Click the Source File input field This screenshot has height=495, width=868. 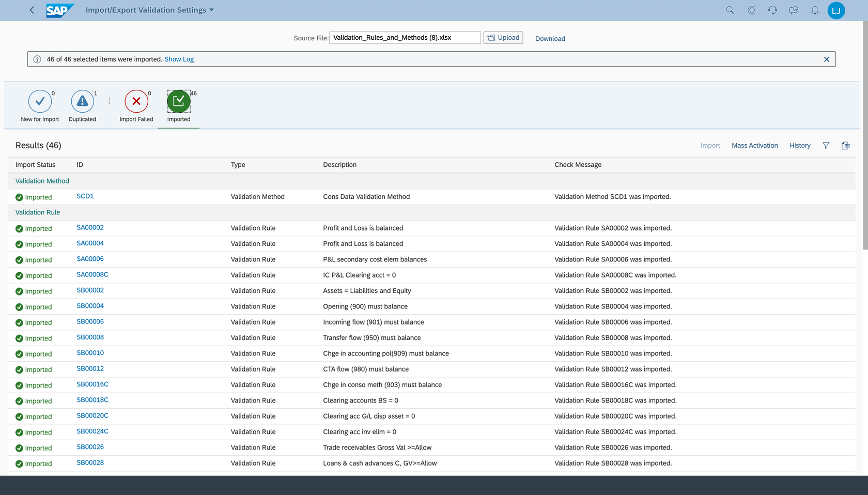(x=405, y=38)
